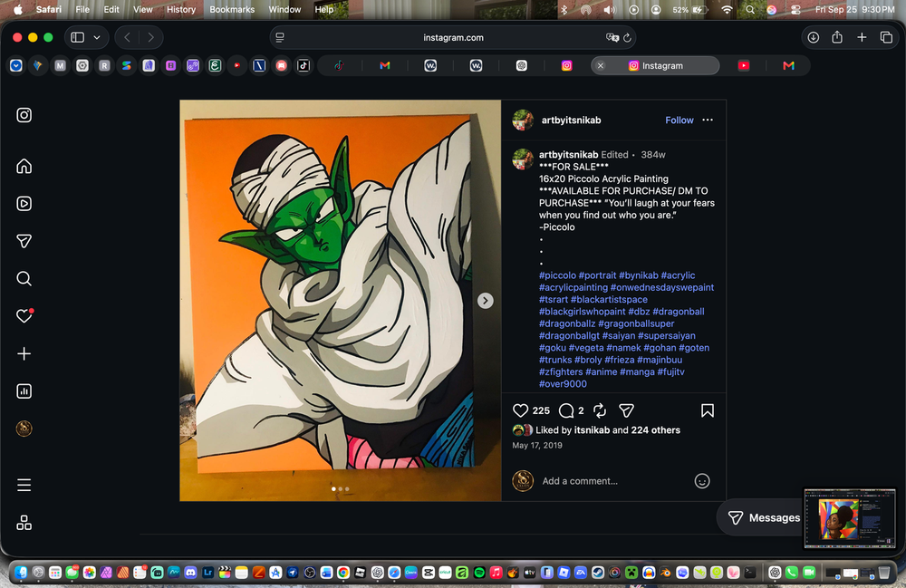906x588 pixels.
Task: Open the Window menu
Action: tap(284, 9)
